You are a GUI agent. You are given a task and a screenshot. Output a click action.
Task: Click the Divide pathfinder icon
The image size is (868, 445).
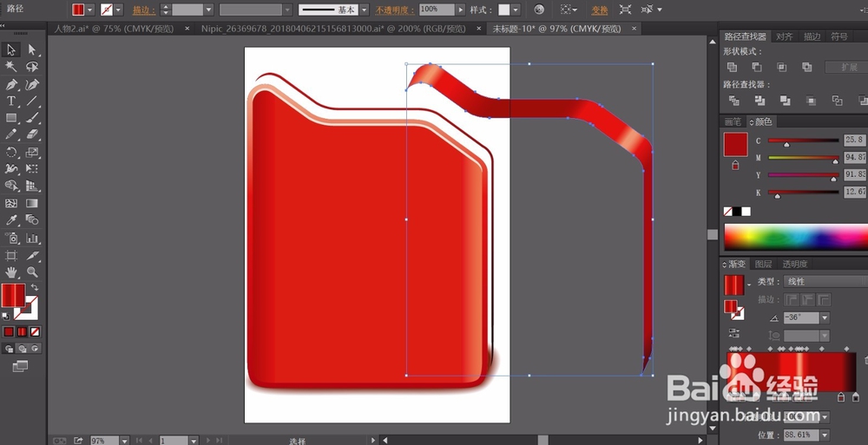(734, 101)
